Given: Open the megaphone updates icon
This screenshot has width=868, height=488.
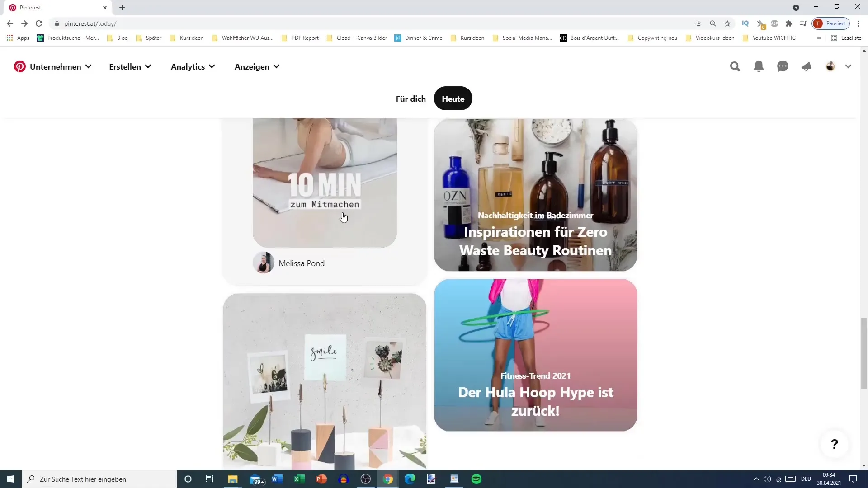Looking at the screenshot, I should (807, 67).
